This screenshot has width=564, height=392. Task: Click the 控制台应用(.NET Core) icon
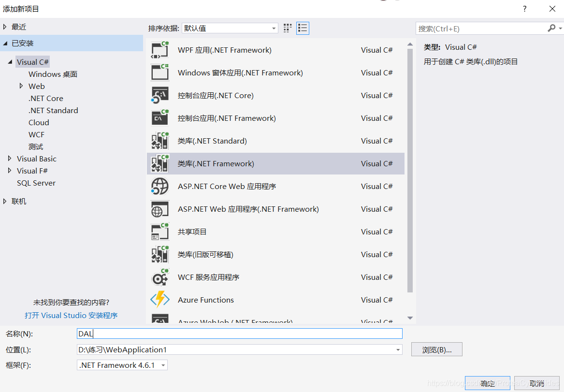(x=160, y=95)
